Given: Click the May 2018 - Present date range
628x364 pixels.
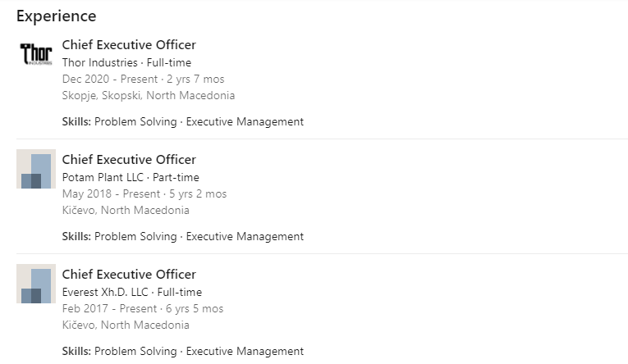Looking at the screenshot, I should pos(144,194).
